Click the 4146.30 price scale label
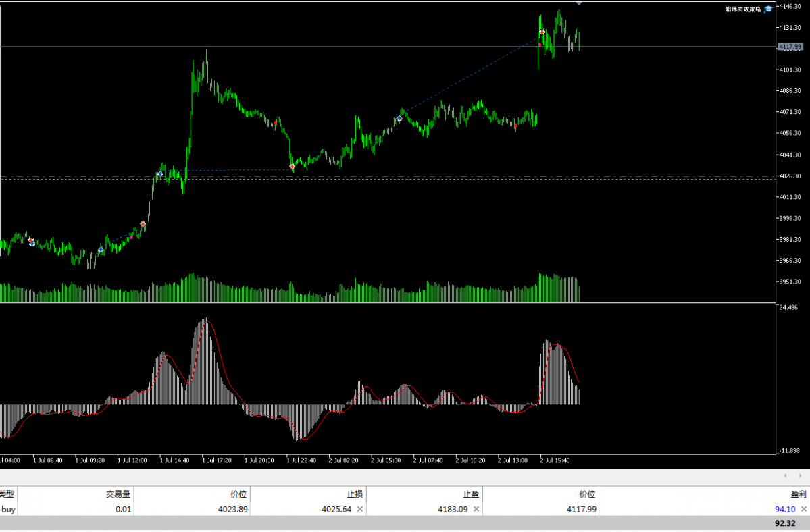The width and height of the screenshot is (810, 532). [790, 6]
